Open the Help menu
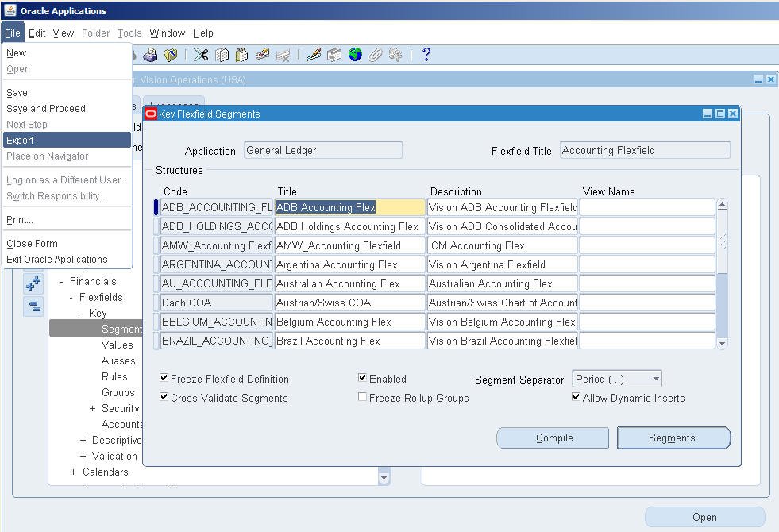The height and width of the screenshot is (532, 779). 202,33
